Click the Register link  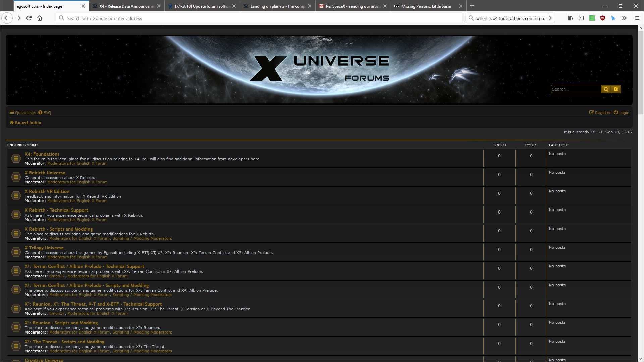(600, 113)
